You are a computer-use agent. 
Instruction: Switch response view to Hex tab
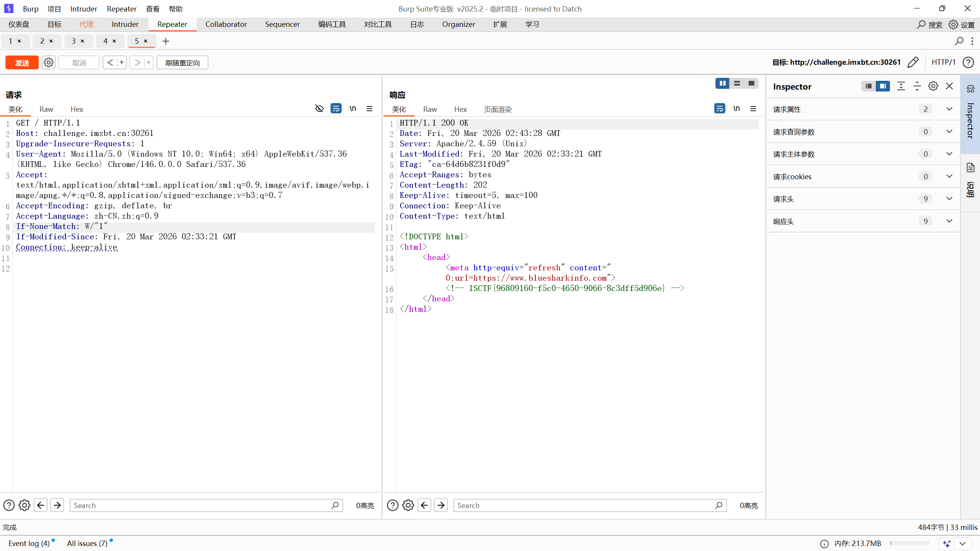[x=460, y=109]
